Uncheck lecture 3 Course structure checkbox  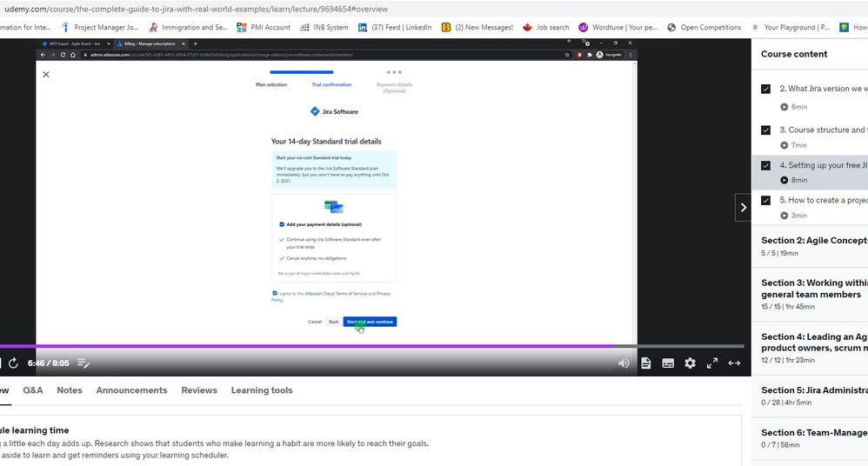[765, 130]
